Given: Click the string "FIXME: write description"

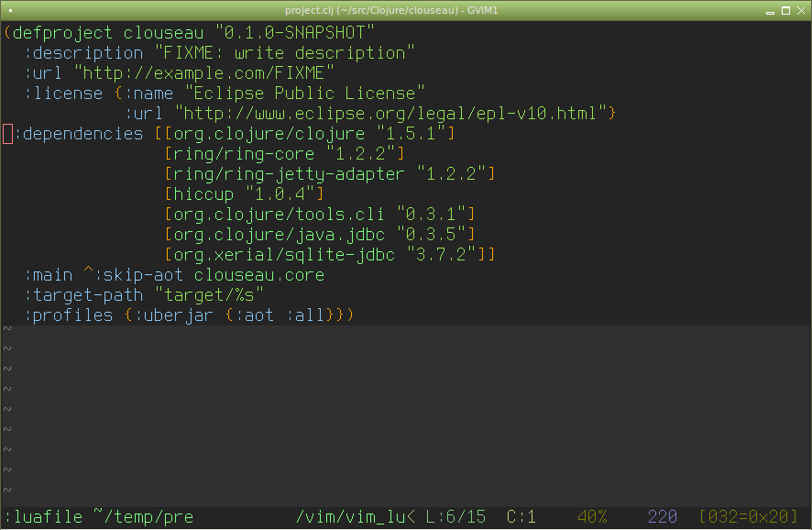Looking at the screenshot, I should (285, 53).
